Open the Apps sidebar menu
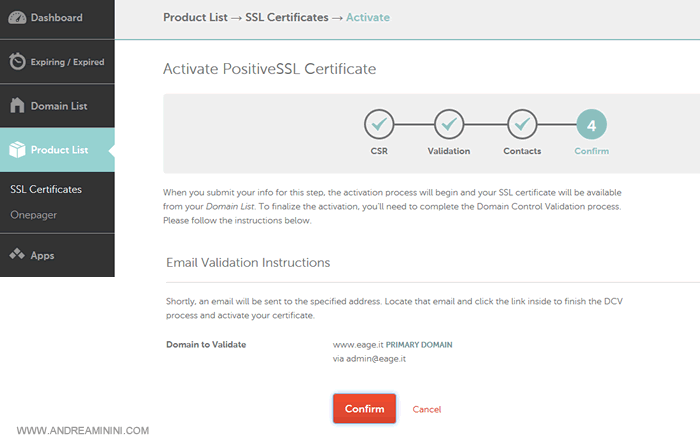700x445 pixels. (x=43, y=256)
